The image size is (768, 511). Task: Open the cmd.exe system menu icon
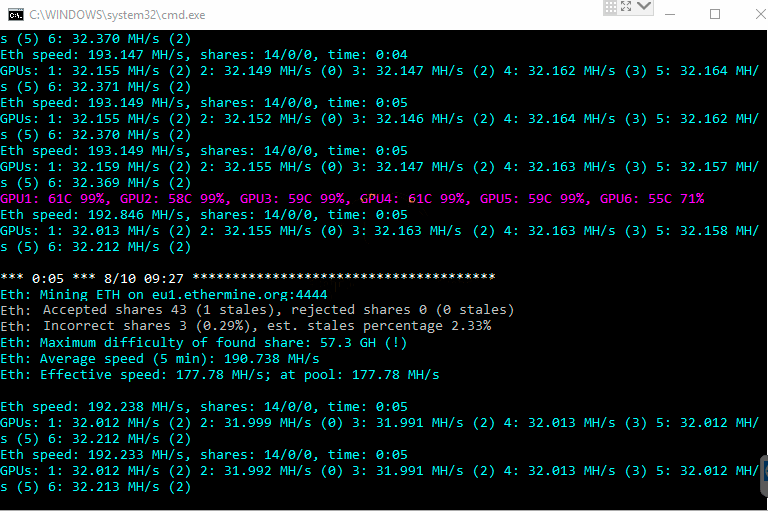pyautogui.click(x=14, y=14)
